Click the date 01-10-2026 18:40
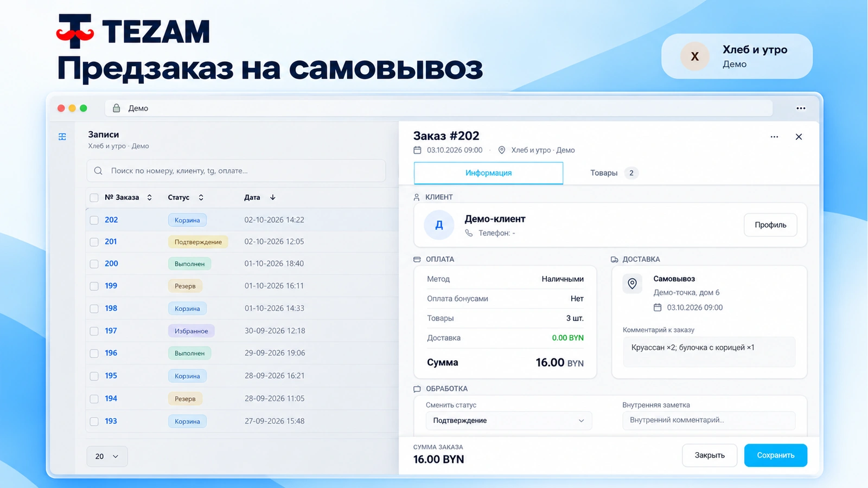868x488 pixels. coord(274,264)
